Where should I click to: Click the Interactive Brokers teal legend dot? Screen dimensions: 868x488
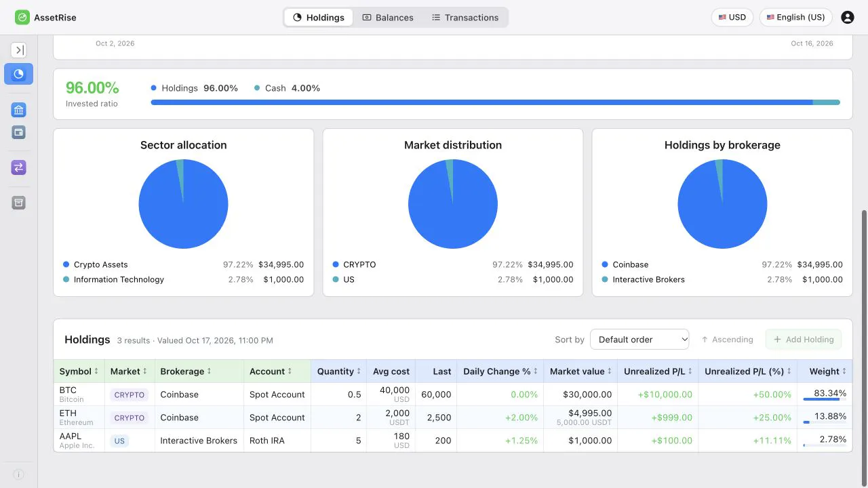coord(605,280)
